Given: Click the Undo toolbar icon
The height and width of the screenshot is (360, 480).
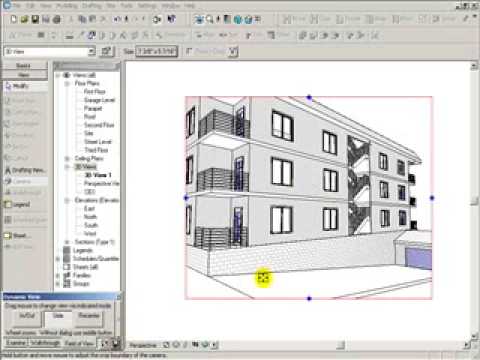Looking at the screenshot, I should tap(116, 20).
